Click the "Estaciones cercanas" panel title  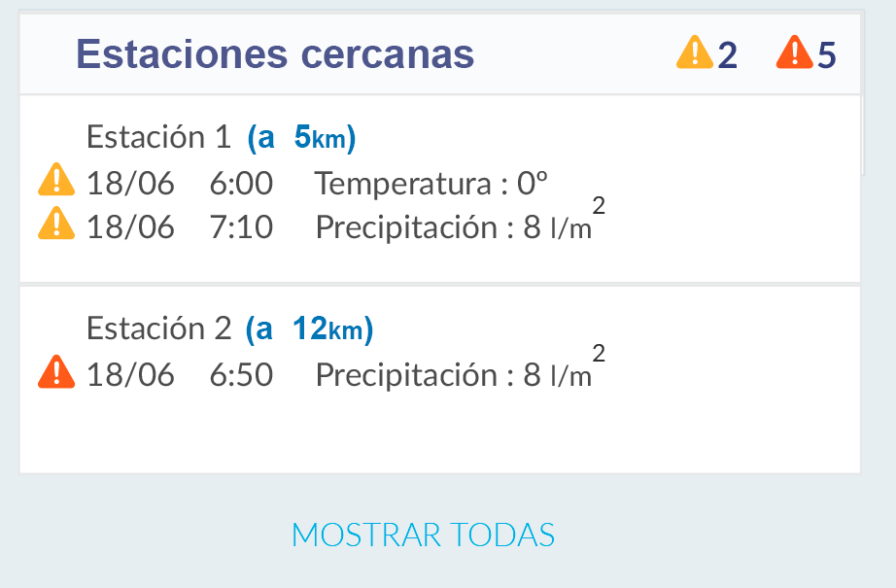coord(275,54)
